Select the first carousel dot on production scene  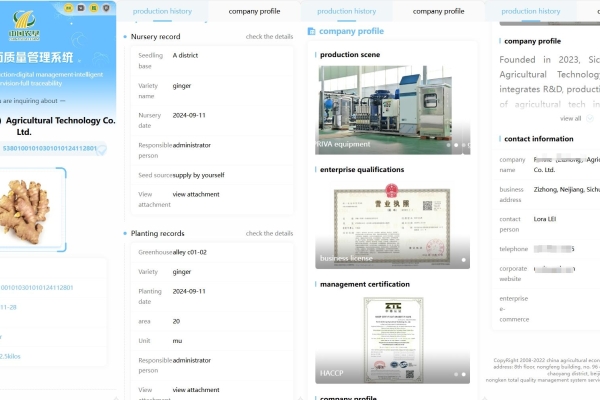(448, 145)
